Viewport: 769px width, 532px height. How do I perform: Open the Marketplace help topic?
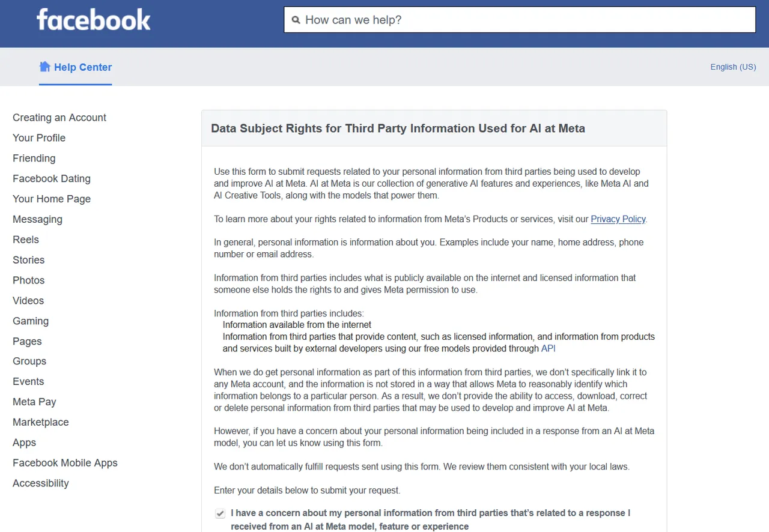tap(41, 422)
